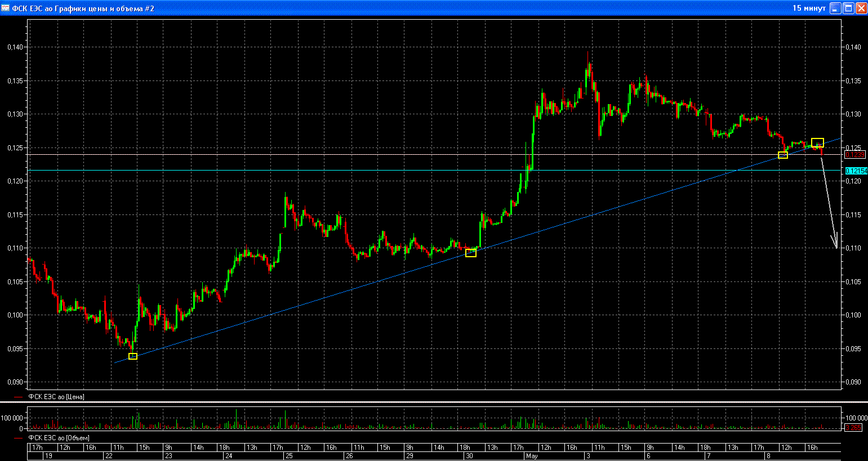Click the "15 минут" timeframe label
This screenshot has height=461, width=868.
tap(809, 8)
